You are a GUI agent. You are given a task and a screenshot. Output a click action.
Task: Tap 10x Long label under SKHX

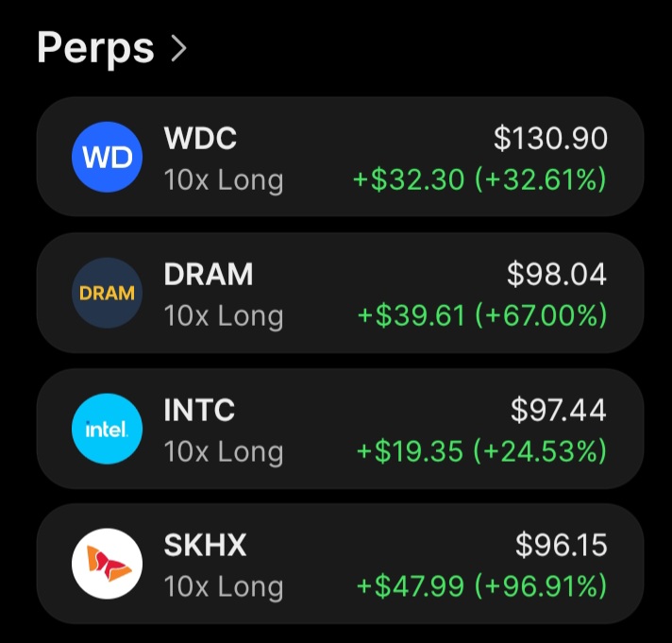(x=224, y=587)
